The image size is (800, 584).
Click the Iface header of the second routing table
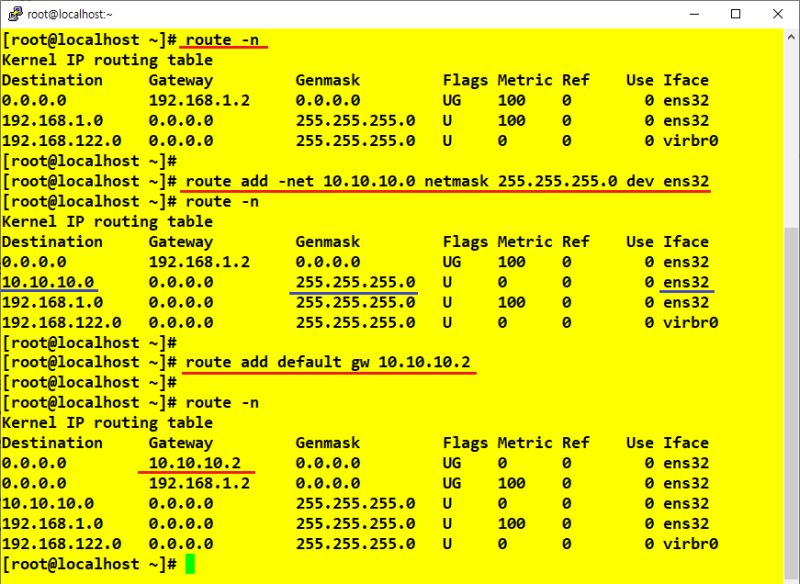(x=686, y=242)
